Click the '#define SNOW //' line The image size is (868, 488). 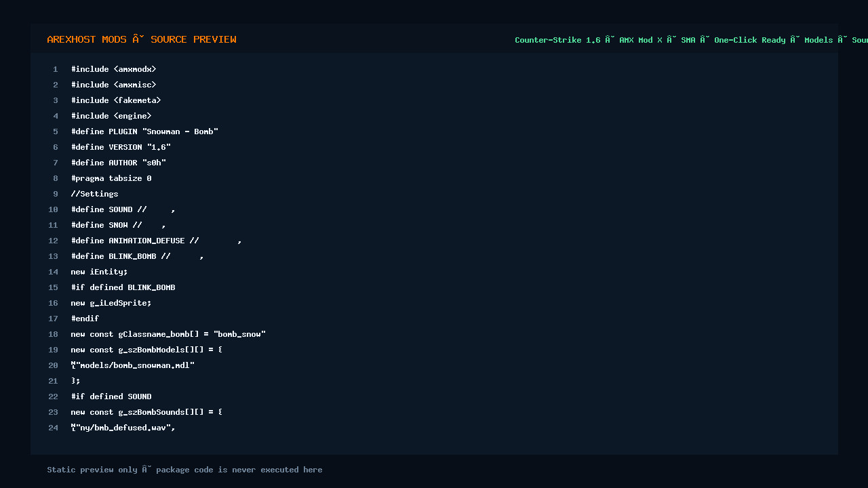(118, 225)
